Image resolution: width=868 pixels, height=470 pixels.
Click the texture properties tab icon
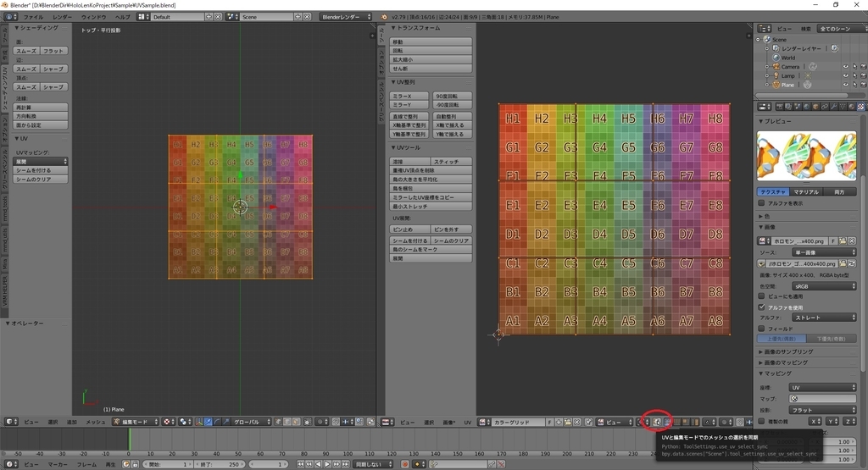[x=861, y=107]
